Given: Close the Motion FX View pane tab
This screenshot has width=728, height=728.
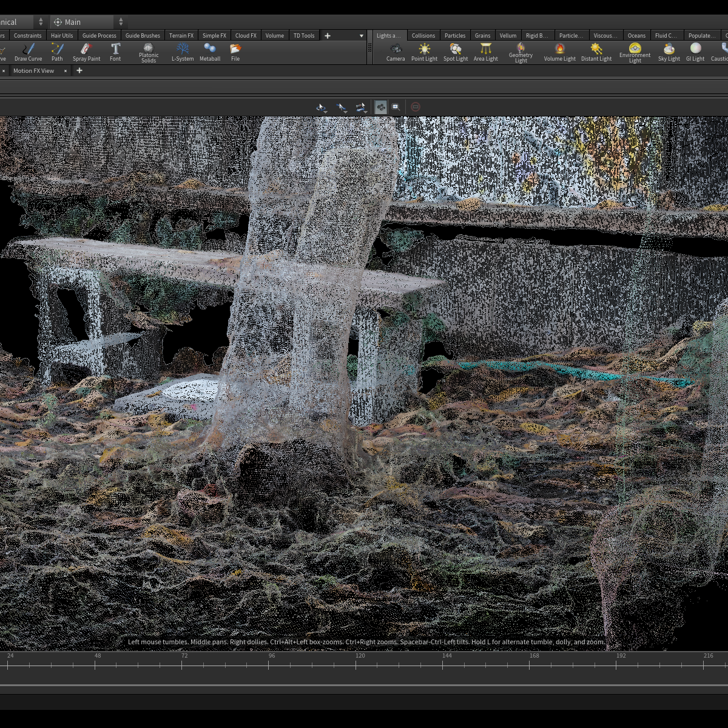Looking at the screenshot, I should 66,71.
